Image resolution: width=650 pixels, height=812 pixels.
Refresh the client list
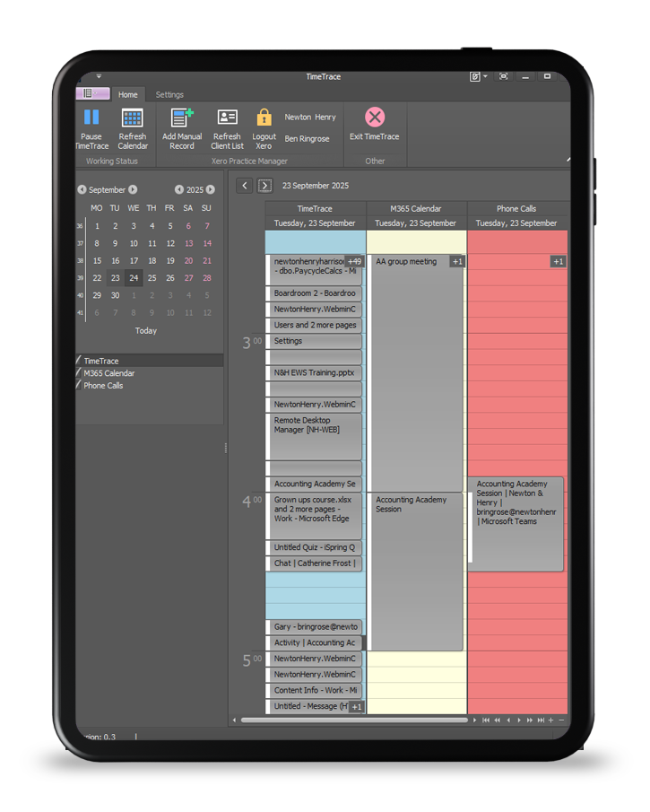point(227,118)
